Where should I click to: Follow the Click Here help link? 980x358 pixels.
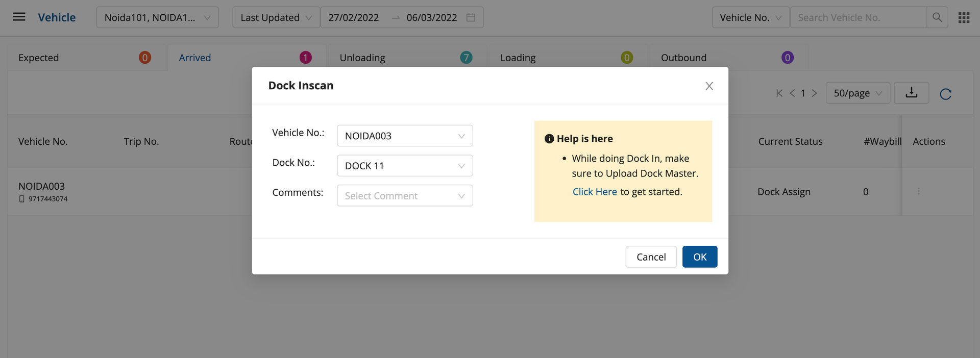595,192
